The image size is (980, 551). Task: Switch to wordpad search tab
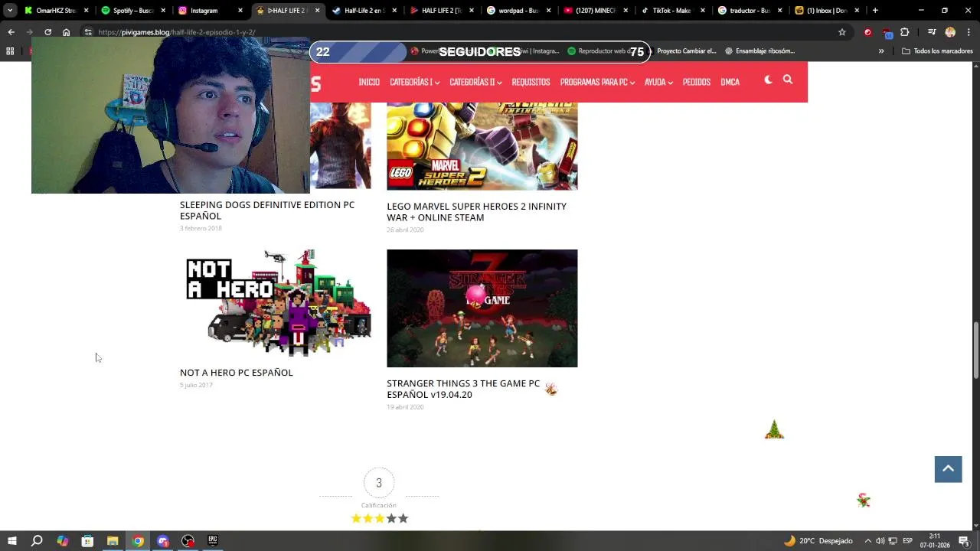(518, 11)
